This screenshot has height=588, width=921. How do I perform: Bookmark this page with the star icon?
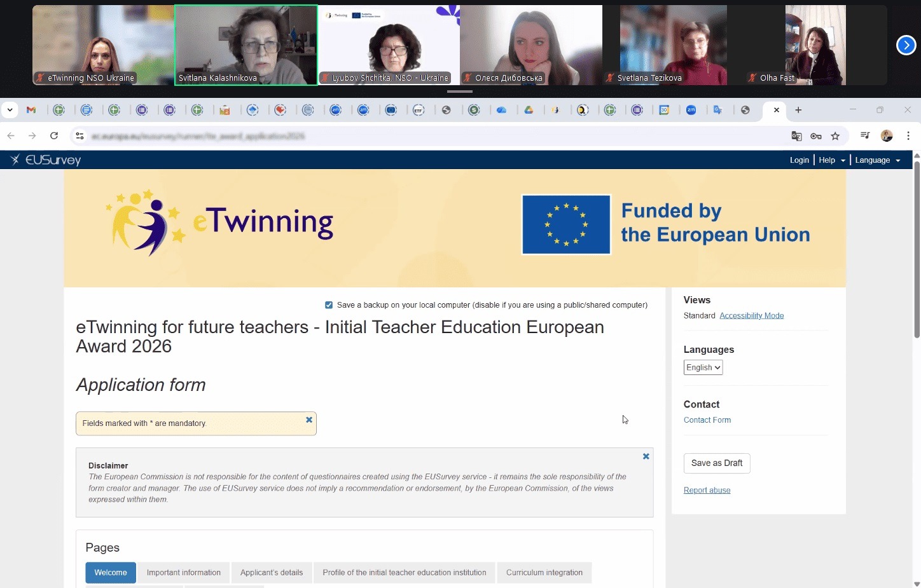pyautogui.click(x=836, y=136)
